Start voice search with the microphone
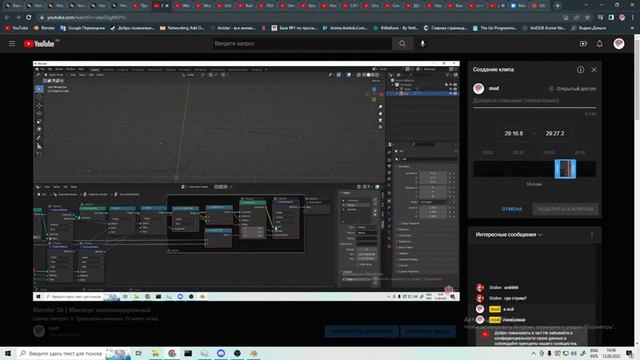640x360 pixels. coord(422,44)
